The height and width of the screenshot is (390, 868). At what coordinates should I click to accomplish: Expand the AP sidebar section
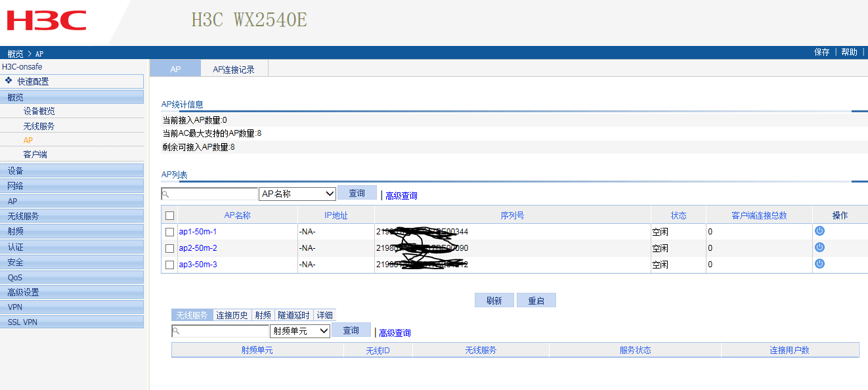pyautogui.click(x=72, y=201)
